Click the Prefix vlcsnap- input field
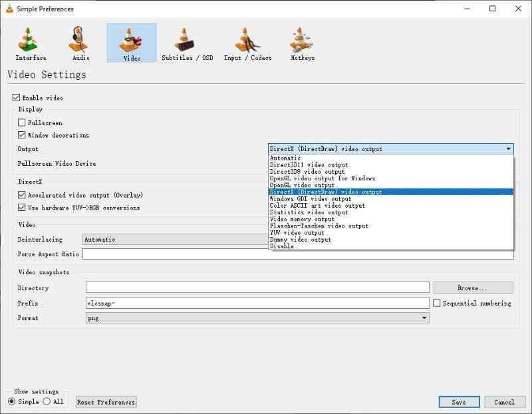Image resolution: width=532 pixels, height=414 pixels. (x=257, y=303)
